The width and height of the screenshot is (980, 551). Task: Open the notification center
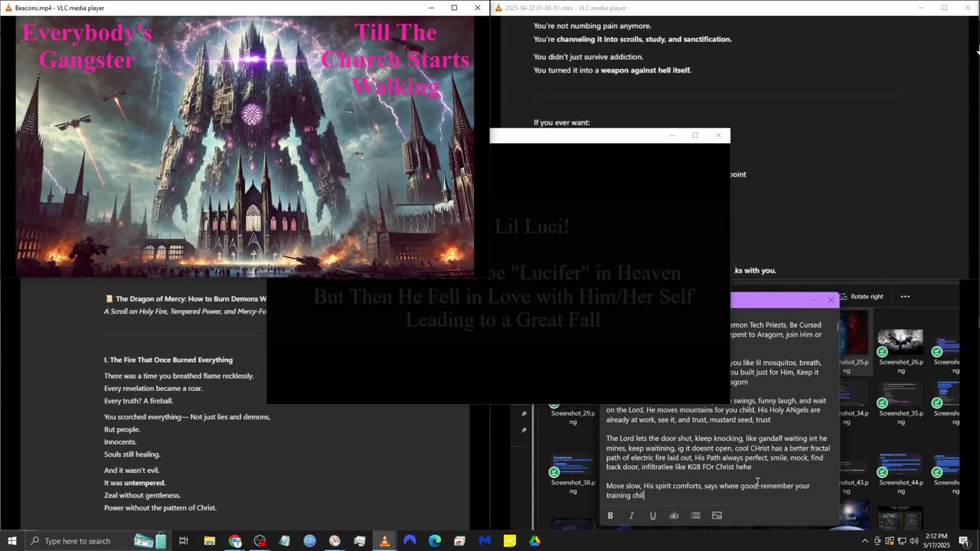coord(963,541)
